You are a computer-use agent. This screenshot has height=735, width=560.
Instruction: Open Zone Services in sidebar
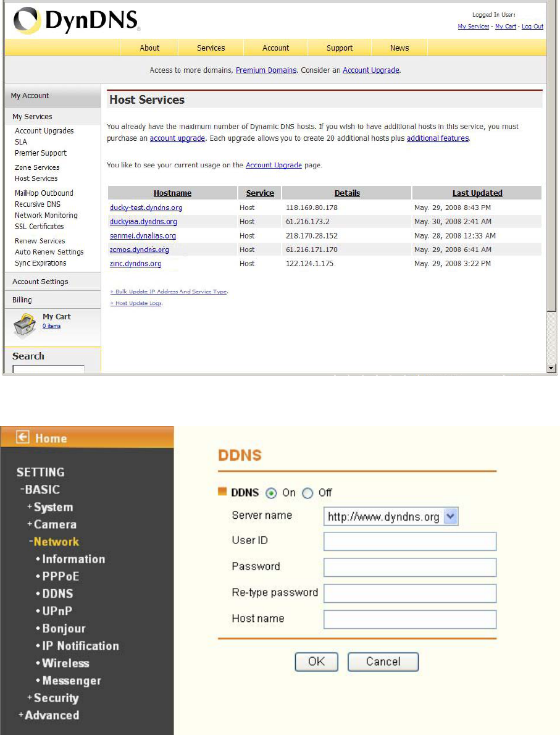pos(37,167)
